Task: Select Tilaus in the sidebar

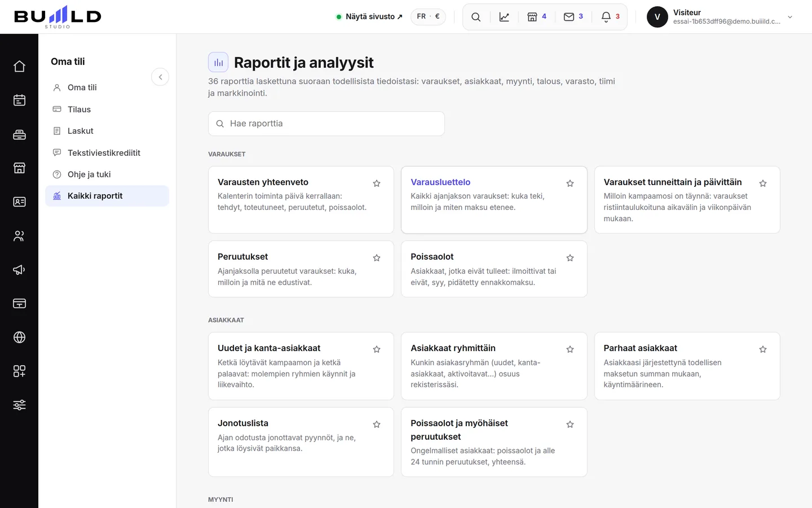Action: (107, 110)
